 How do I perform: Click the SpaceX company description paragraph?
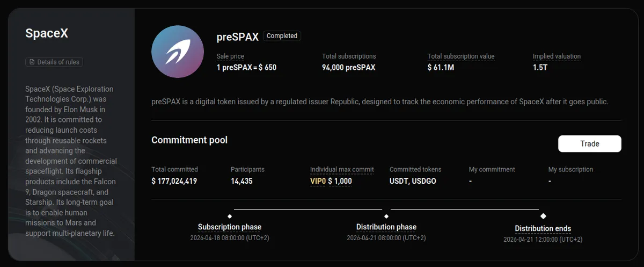click(x=71, y=161)
